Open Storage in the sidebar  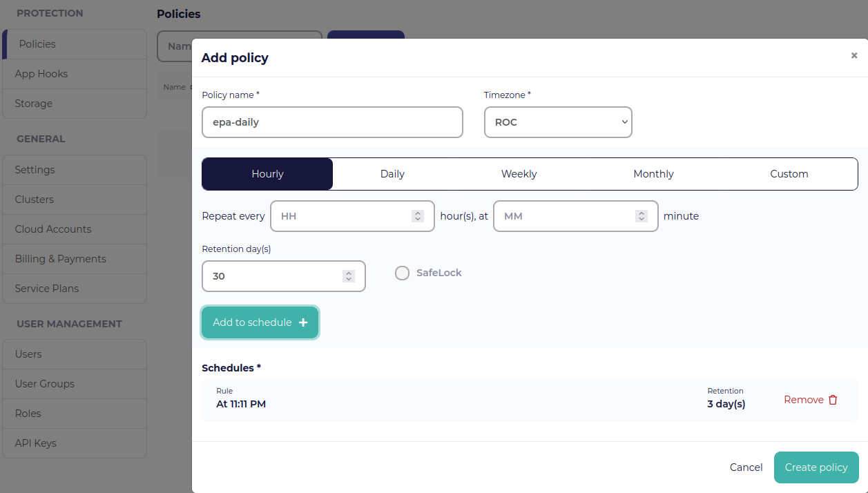tap(75, 104)
